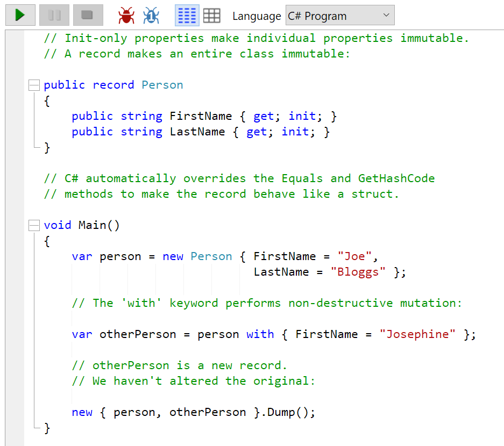Click the comment about non-destructive mutation
Image resolution: width=504 pixels, height=446 pixels.
click(267, 303)
